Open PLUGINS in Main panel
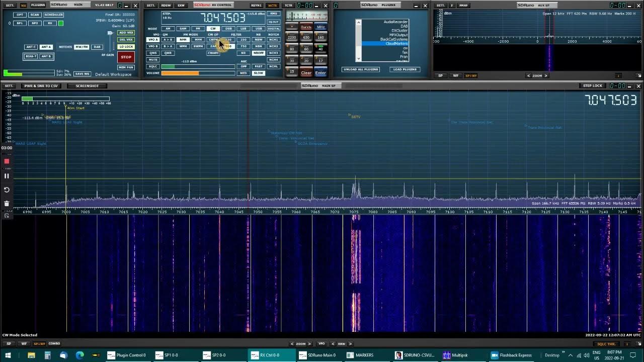The width and height of the screenshot is (644, 362). pyautogui.click(x=38, y=5)
